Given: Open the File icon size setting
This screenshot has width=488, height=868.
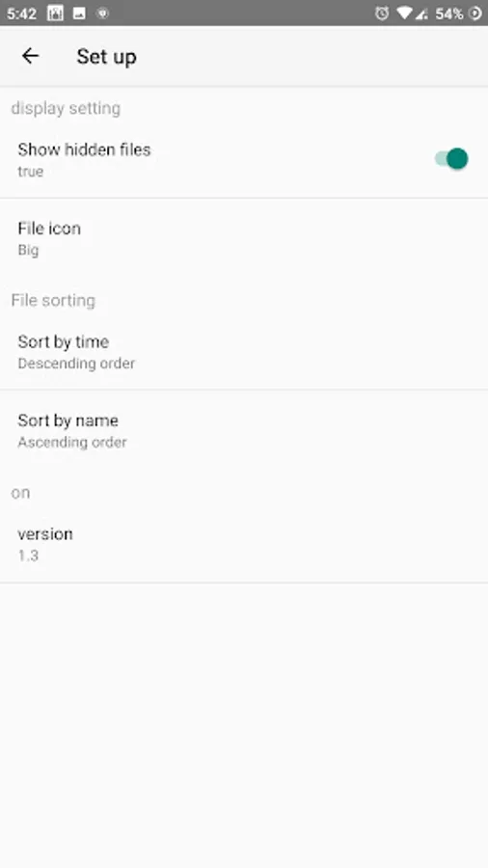Looking at the screenshot, I should (x=244, y=238).
